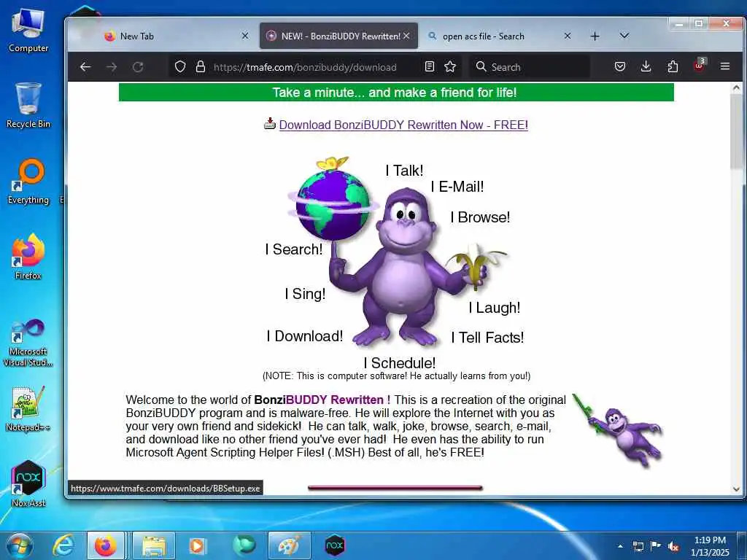
Task: Reload the BonziBUDDY download page
Action: pos(138,67)
